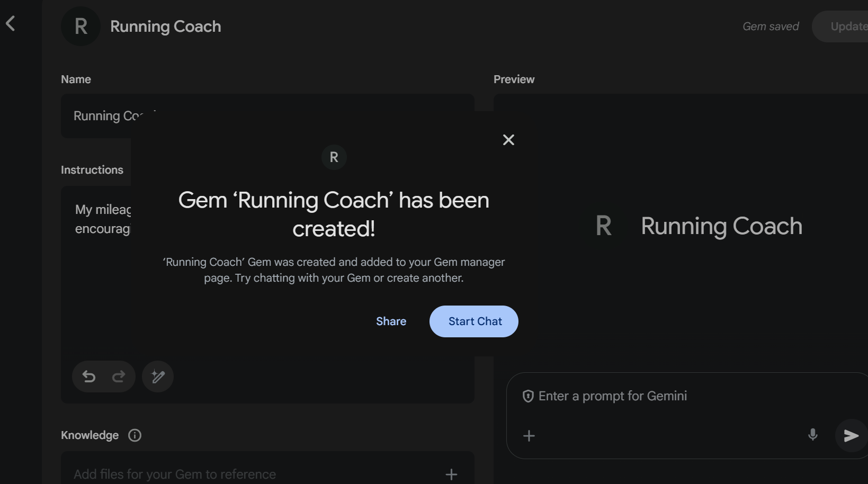
Task: Add a knowledge file with plus icon
Action: [451, 474]
